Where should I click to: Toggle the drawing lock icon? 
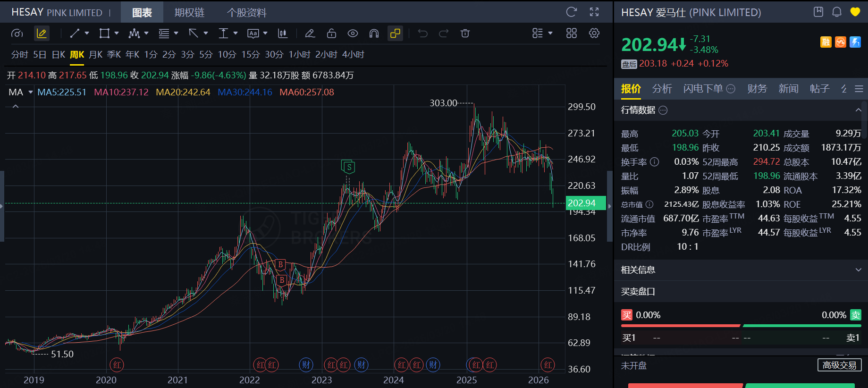(331, 34)
